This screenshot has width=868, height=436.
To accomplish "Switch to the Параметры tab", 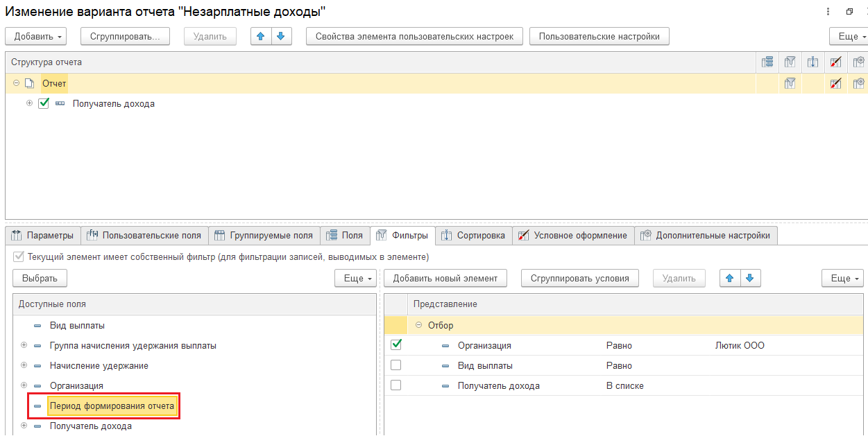I will point(43,236).
